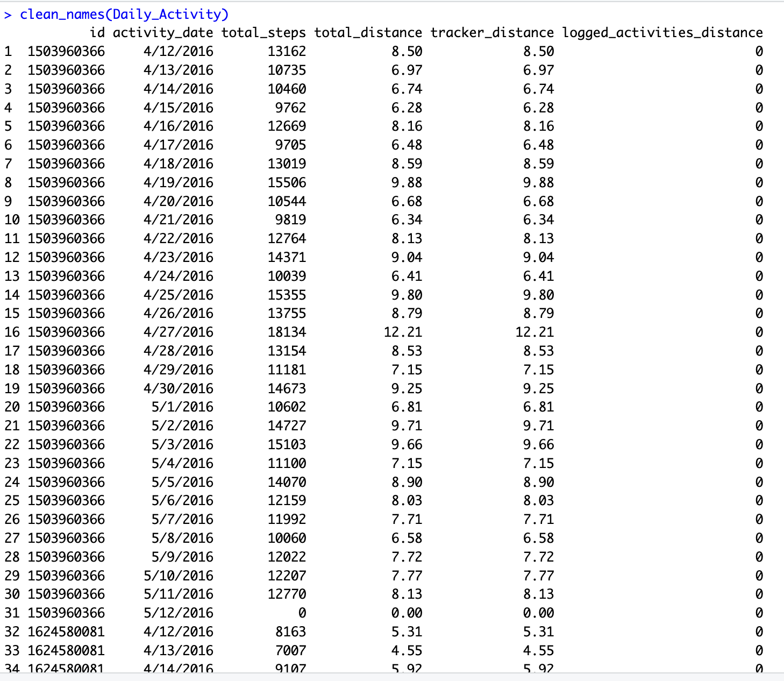Select the id column header

[97, 33]
